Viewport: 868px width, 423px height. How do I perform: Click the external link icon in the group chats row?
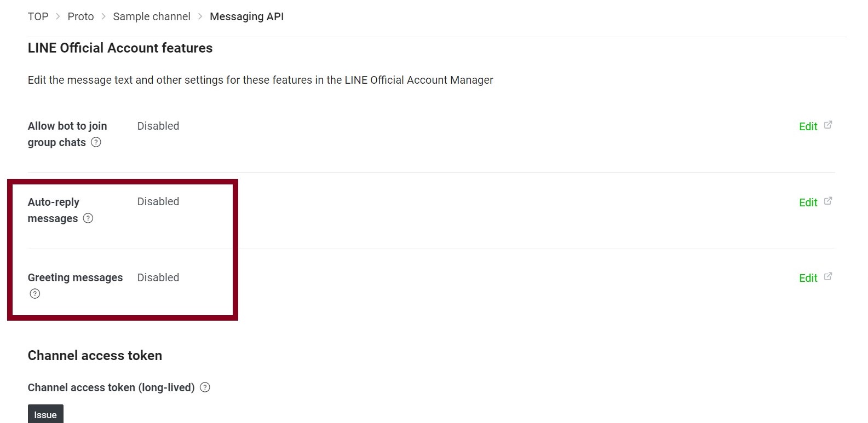click(828, 125)
